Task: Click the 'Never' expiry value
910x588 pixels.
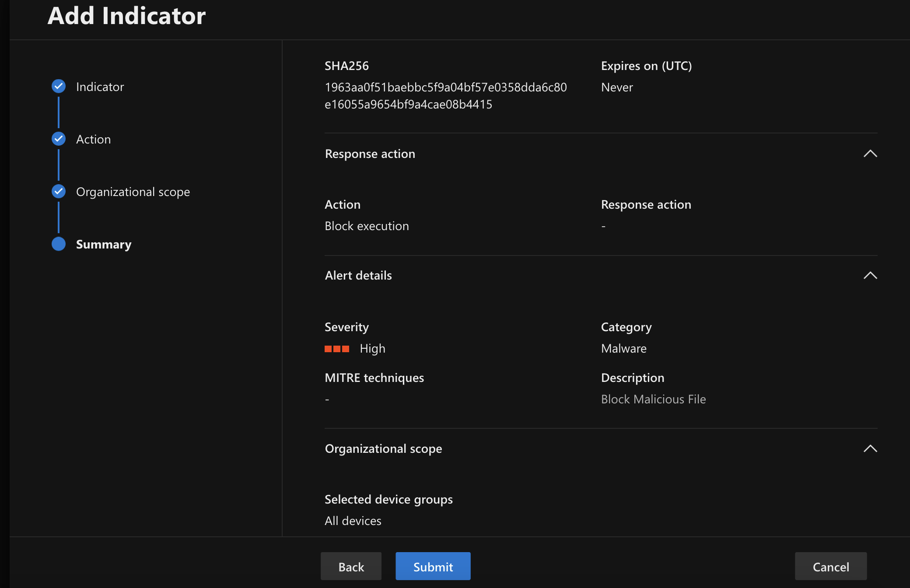Action: 617,87
